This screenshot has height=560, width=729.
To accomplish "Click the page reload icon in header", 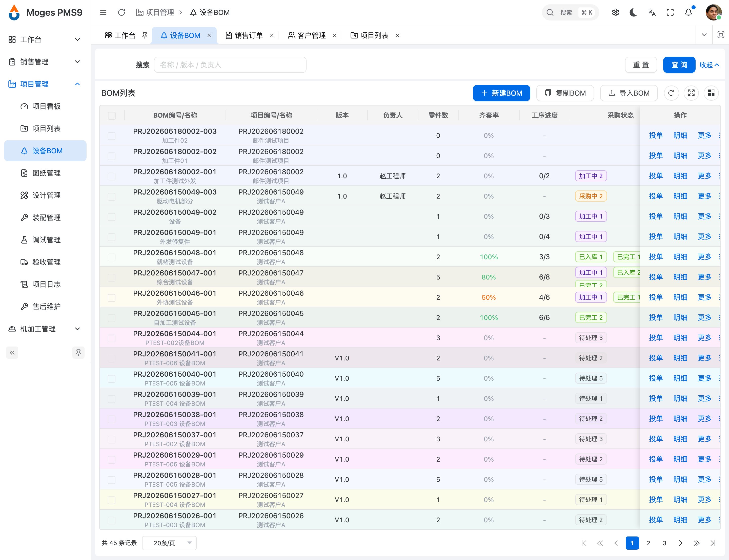I will pyautogui.click(x=121, y=12).
